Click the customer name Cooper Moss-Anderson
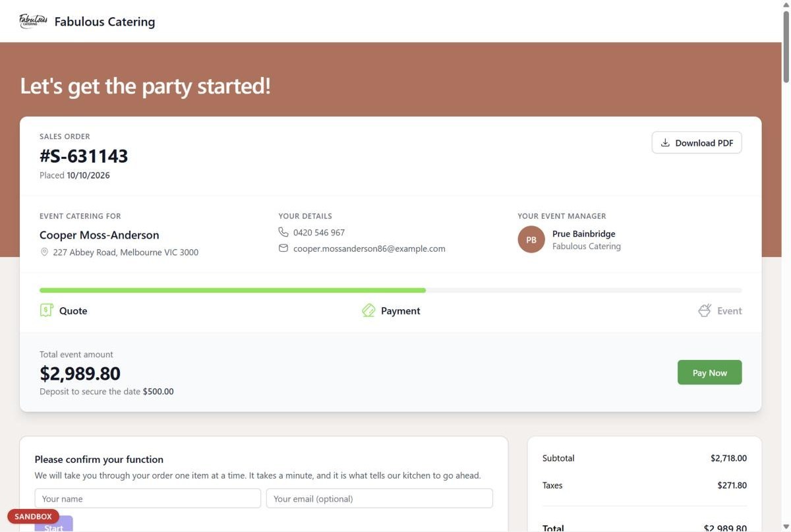 pos(100,235)
